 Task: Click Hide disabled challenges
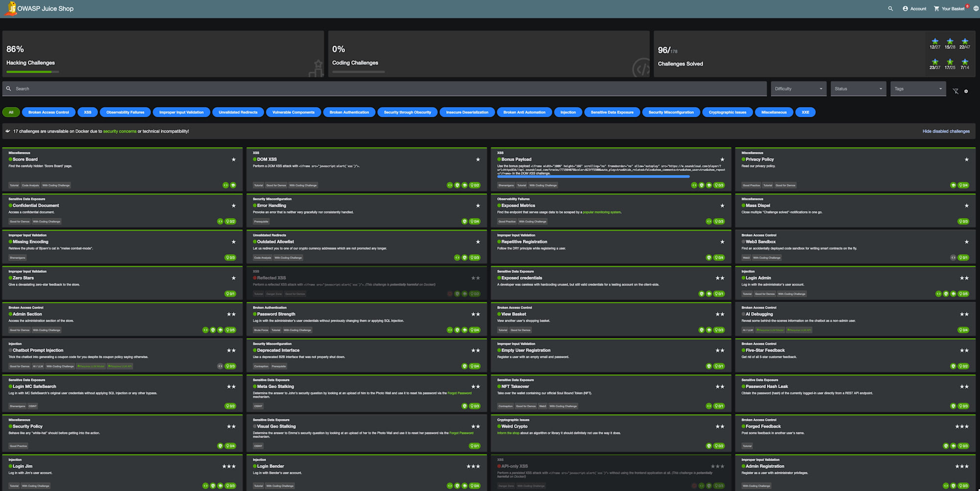tap(946, 131)
